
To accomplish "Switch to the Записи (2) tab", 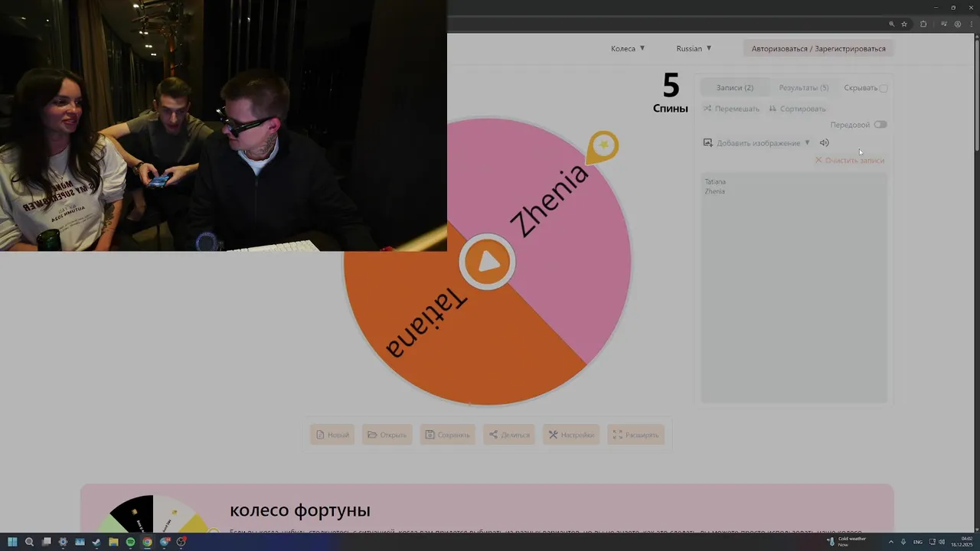I will 734,88.
